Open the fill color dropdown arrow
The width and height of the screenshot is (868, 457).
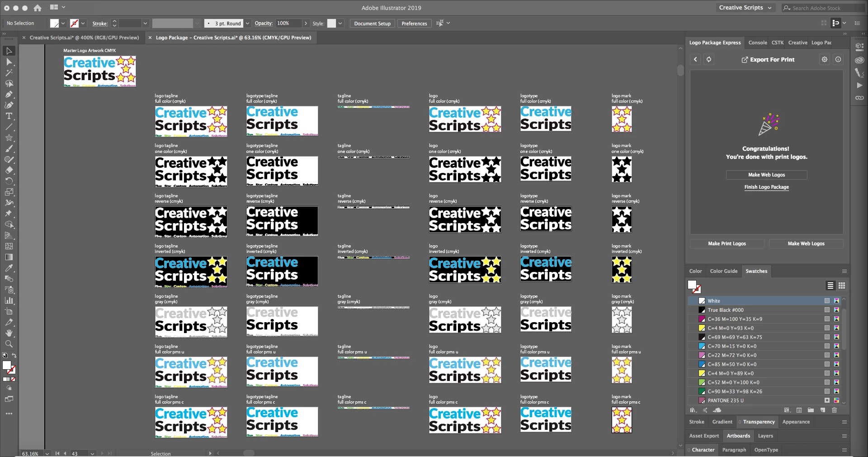(63, 24)
